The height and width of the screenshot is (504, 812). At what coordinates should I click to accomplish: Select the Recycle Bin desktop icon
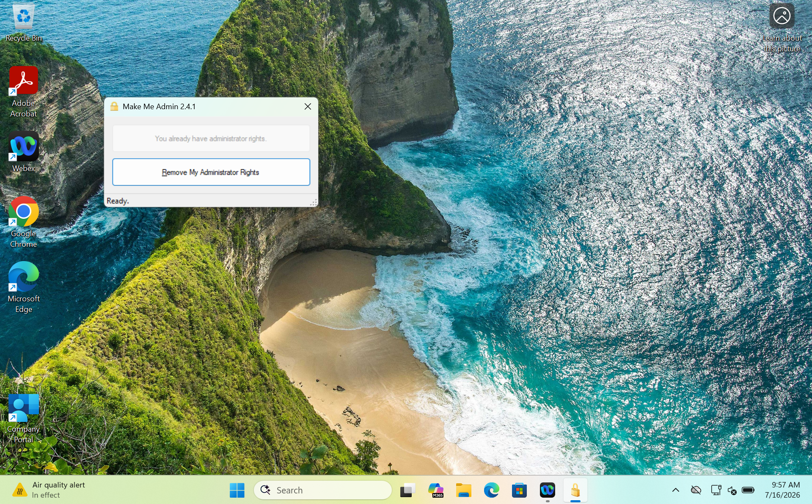pos(24,23)
